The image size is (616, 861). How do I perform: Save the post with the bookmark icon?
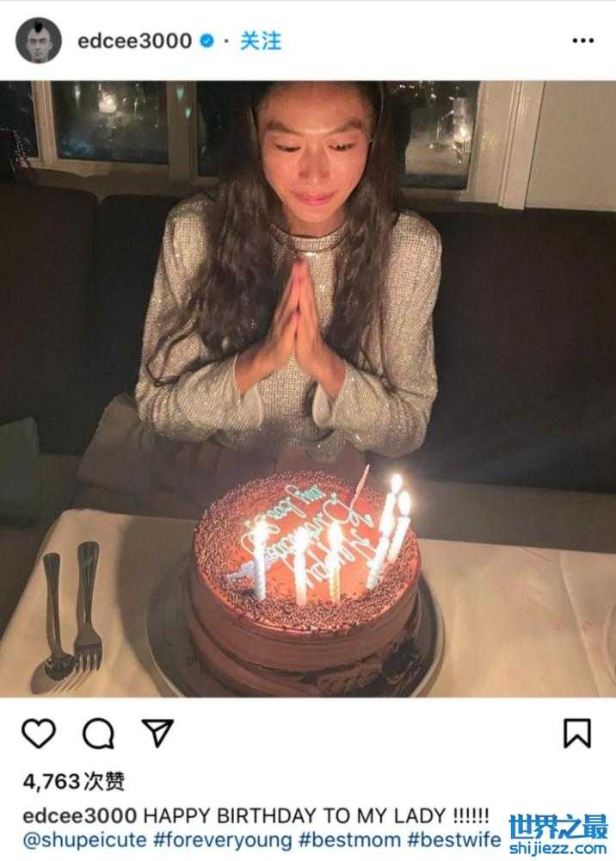point(577,733)
